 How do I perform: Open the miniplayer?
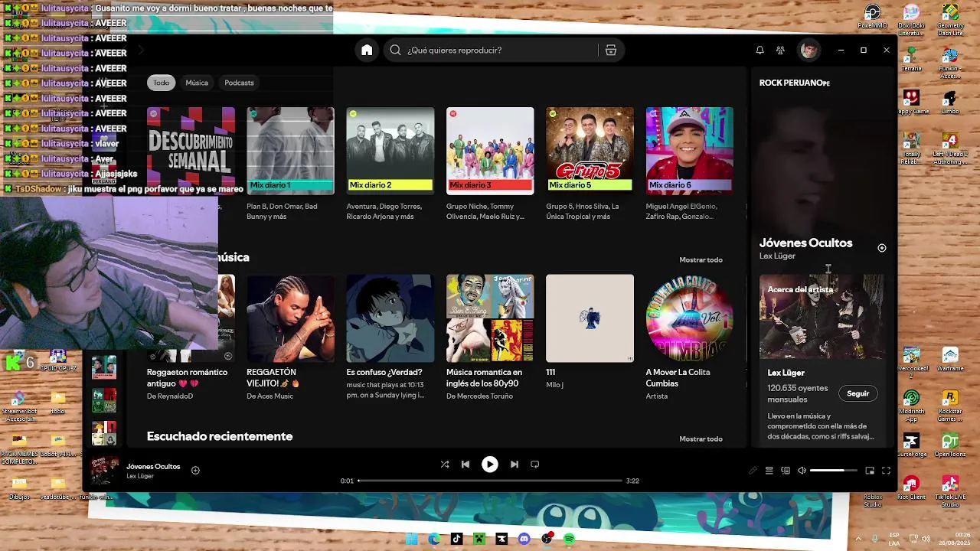pyautogui.click(x=870, y=471)
